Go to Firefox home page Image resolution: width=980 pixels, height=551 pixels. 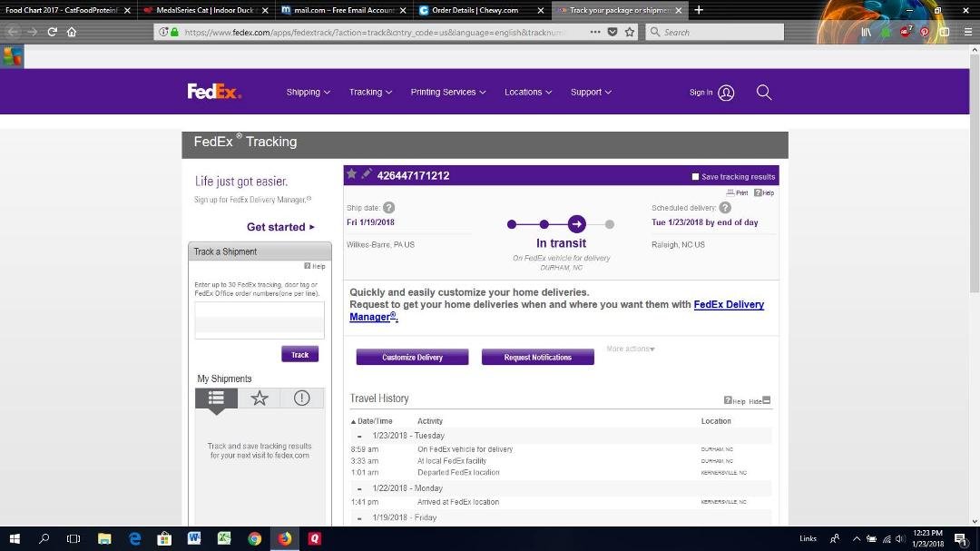[72, 32]
